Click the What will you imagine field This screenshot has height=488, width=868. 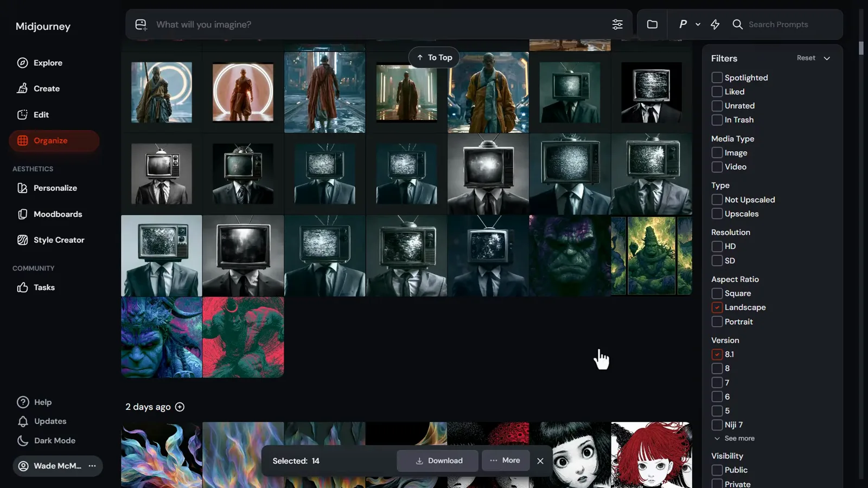pyautogui.click(x=380, y=24)
